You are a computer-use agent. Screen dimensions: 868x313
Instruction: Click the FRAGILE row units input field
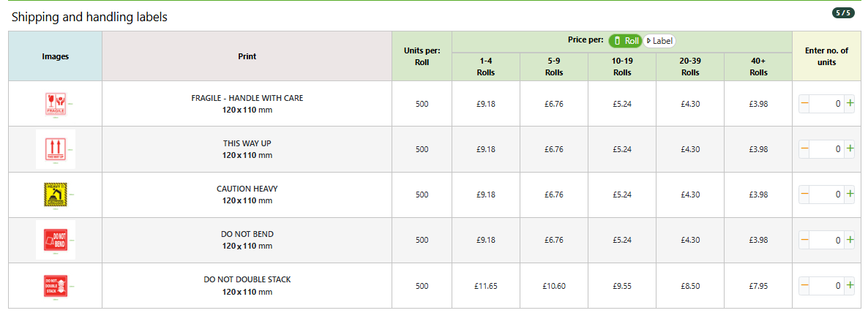[x=827, y=103]
